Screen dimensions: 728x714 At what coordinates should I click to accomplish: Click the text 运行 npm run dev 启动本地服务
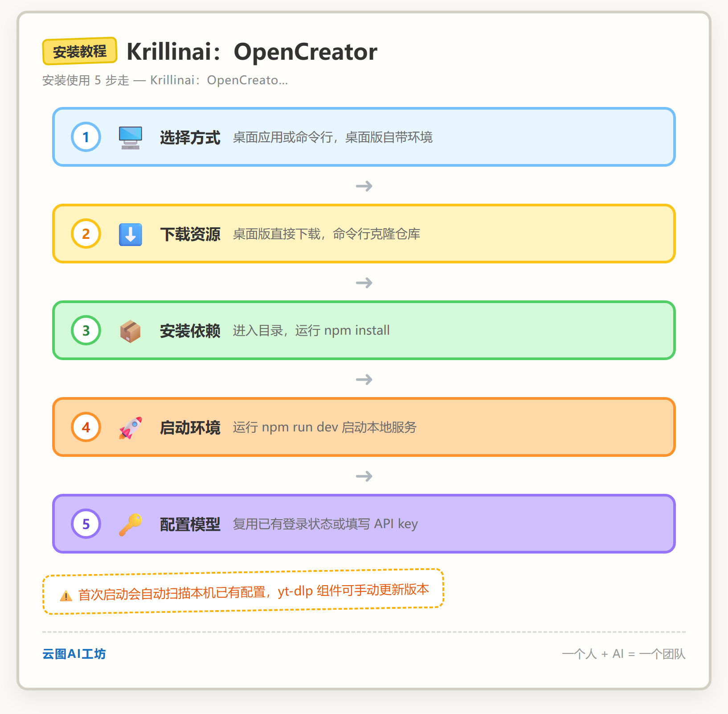[325, 427]
